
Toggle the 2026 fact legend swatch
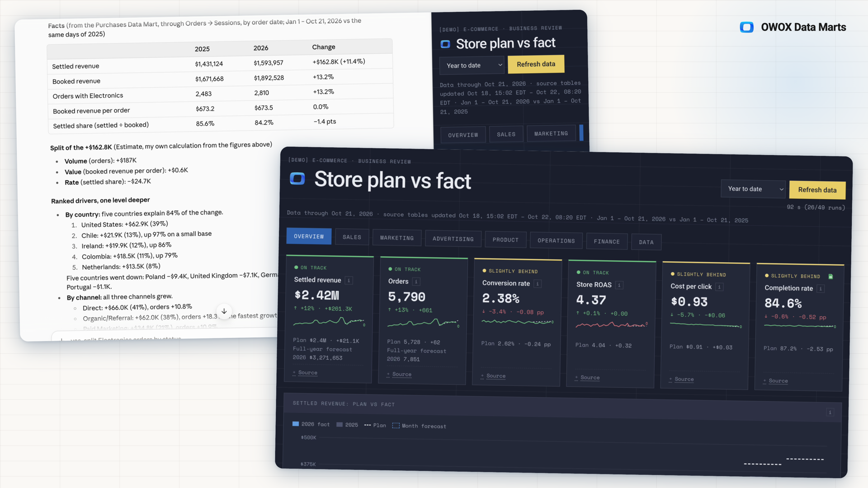point(296,424)
